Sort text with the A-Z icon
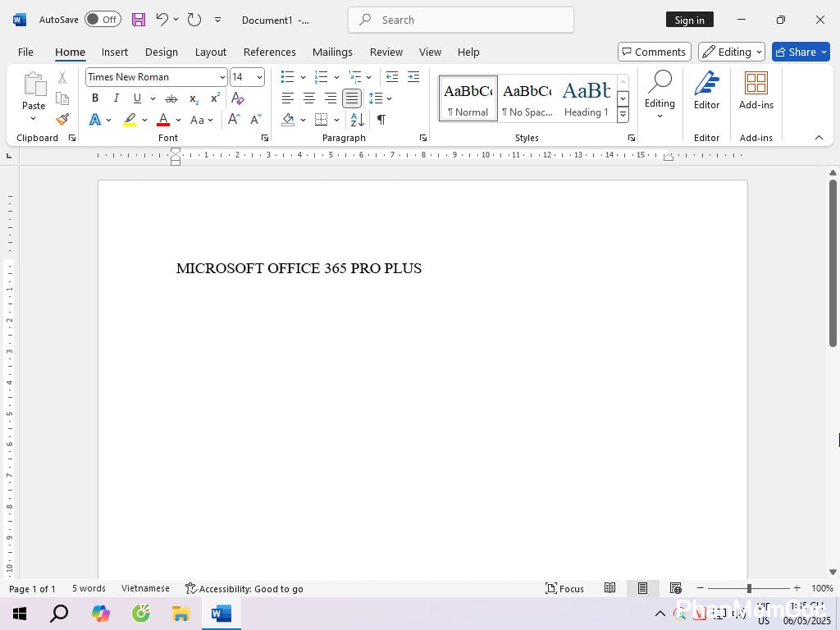 [x=358, y=120]
